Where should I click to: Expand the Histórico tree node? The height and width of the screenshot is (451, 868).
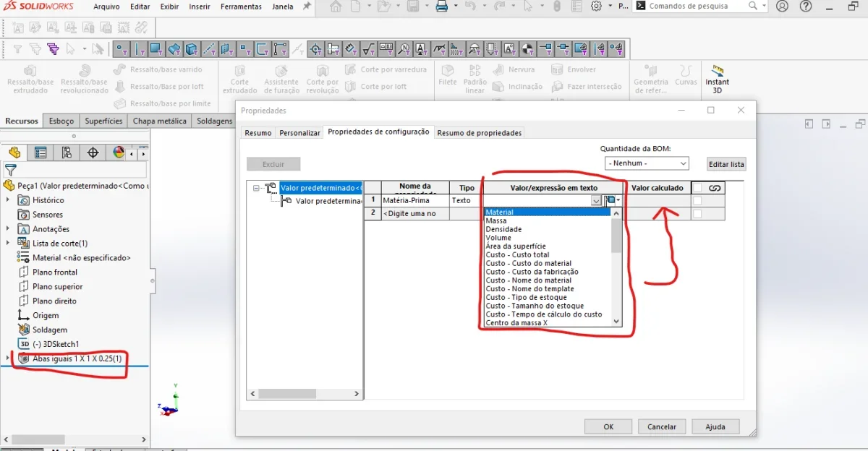8,200
